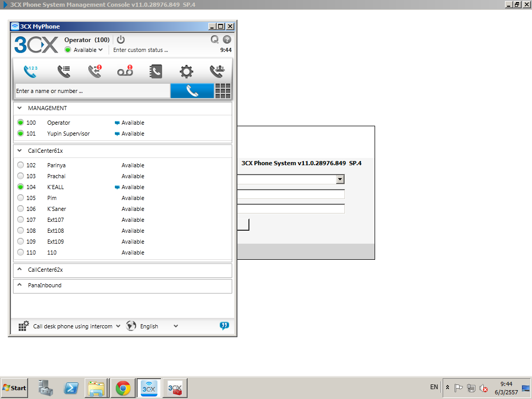
Task: Click the presence indicator for extension 102
Action: [20, 165]
